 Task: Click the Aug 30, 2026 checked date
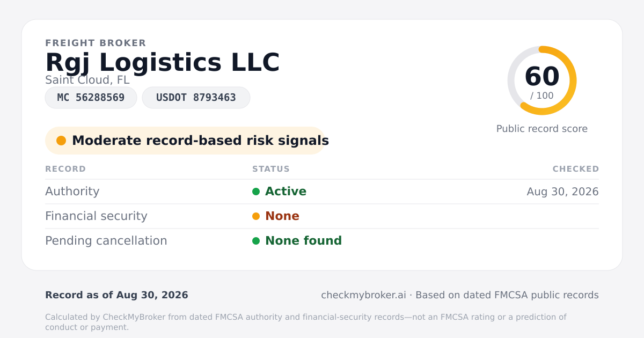(x=563, y=192)
